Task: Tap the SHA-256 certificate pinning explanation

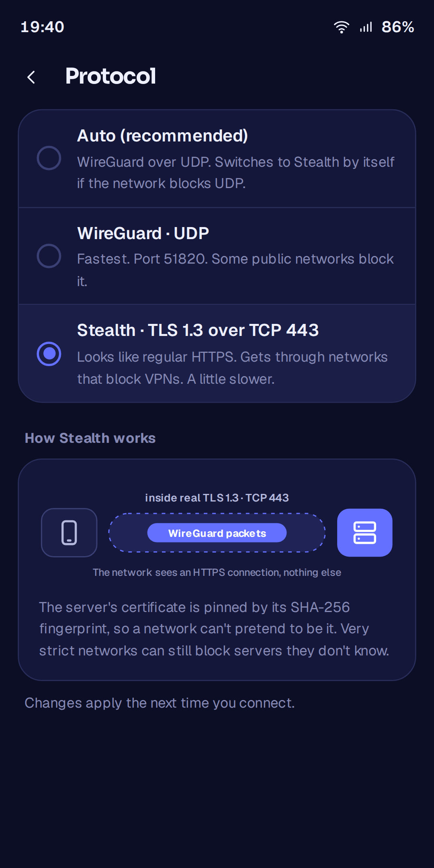Action: tap(214, 629)
